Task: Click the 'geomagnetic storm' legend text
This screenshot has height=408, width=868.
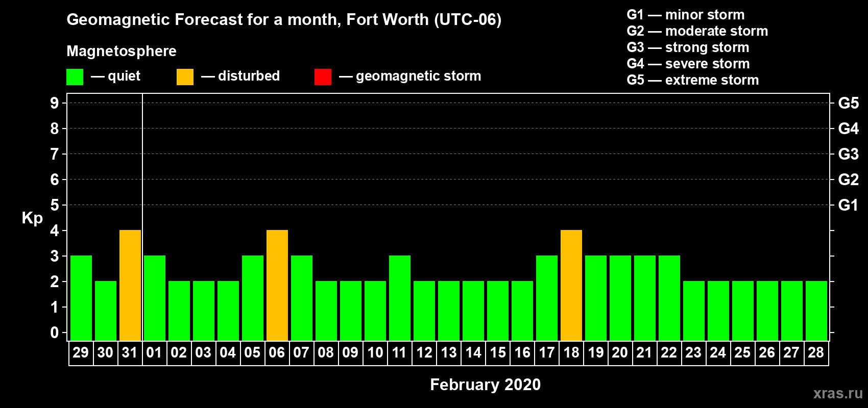Action: [419, 76]
